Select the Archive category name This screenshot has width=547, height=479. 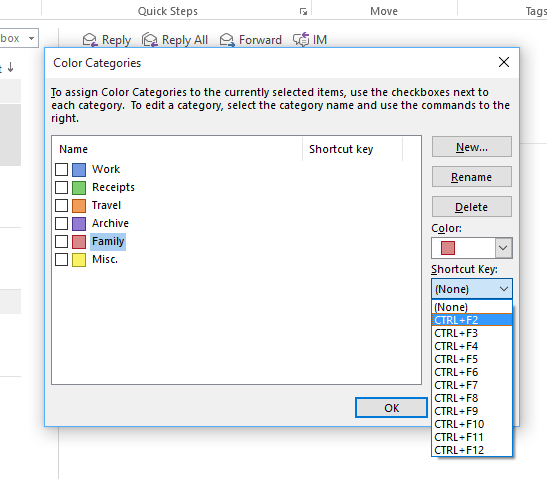110,223
